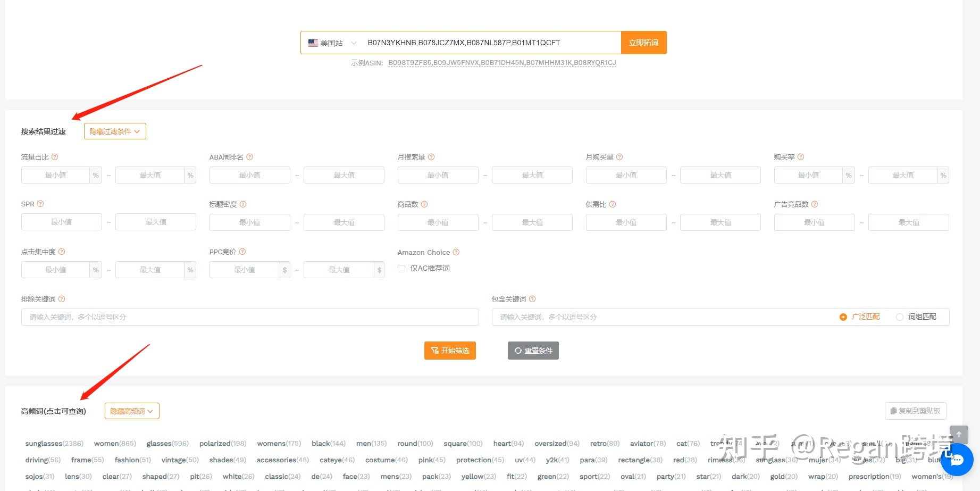Click the 重置条件 reset button

click(533, 351)
